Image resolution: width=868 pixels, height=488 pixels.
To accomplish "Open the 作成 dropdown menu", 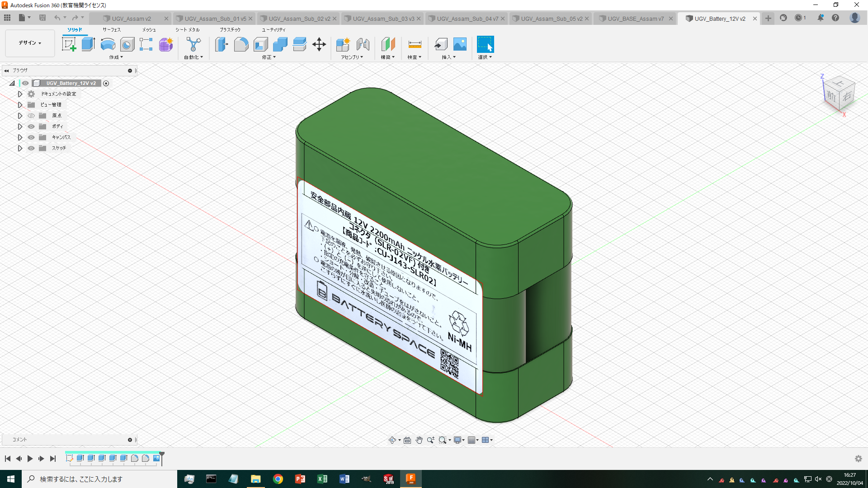I will coord(116,57).
